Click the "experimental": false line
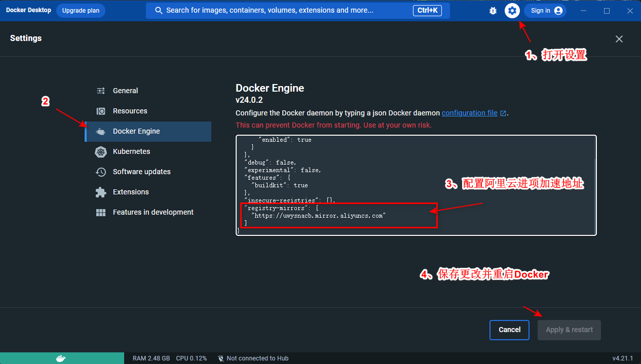Viewport: 641px width, 364px height. (282, 170)
